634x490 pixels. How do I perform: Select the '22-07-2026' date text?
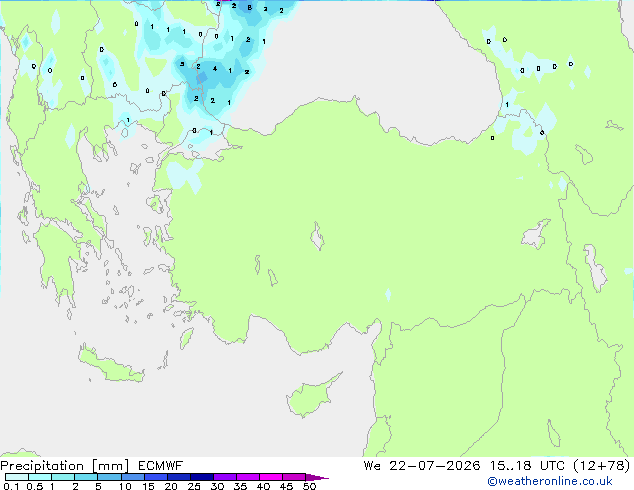[x=435, y=466]
